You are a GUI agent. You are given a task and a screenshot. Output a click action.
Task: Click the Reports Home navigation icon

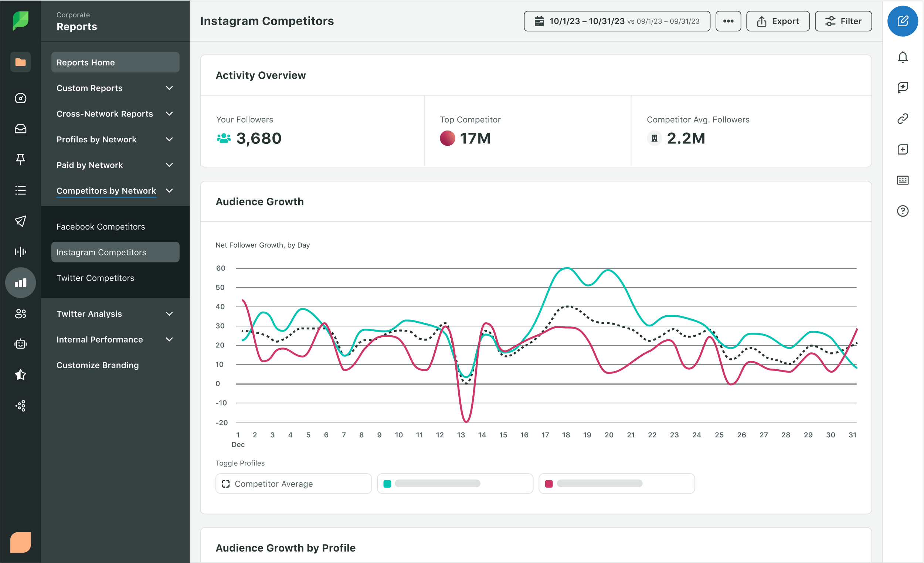click(x=20, y=61)
